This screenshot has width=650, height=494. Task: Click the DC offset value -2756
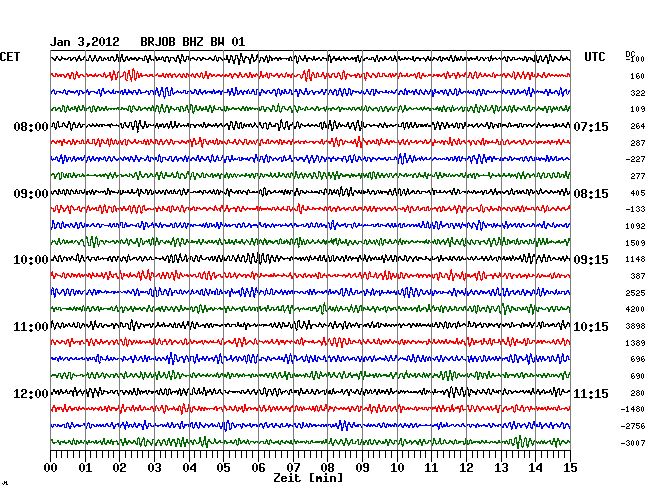633,426
